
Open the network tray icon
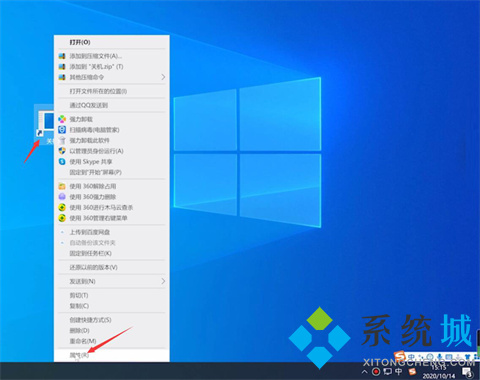pos(387,371)
